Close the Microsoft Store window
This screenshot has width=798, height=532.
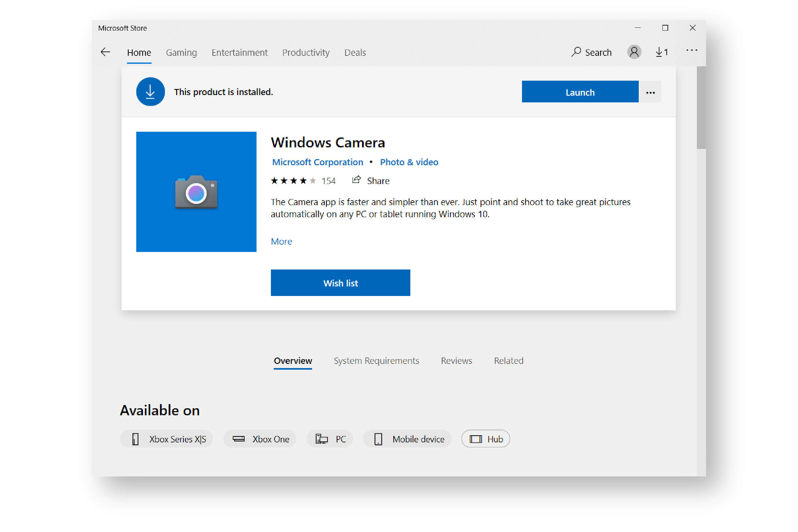pyautogui.click(x=692, y=28)
